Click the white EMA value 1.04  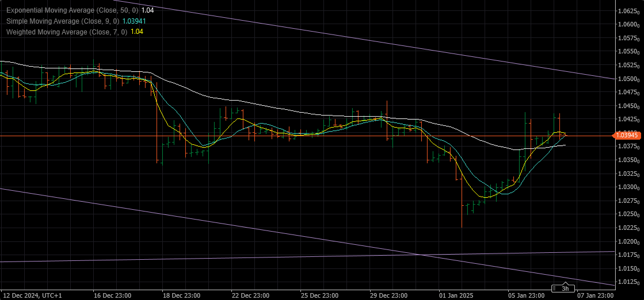[148, 10]
